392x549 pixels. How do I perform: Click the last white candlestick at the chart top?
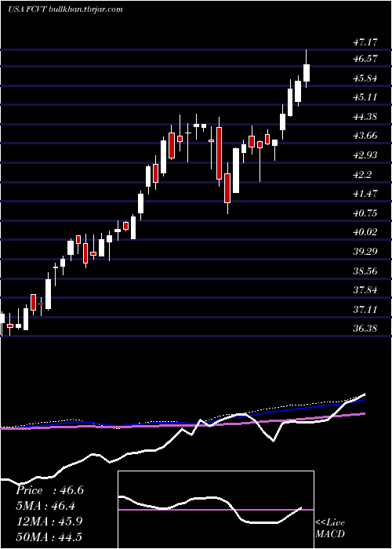point(307,73)
